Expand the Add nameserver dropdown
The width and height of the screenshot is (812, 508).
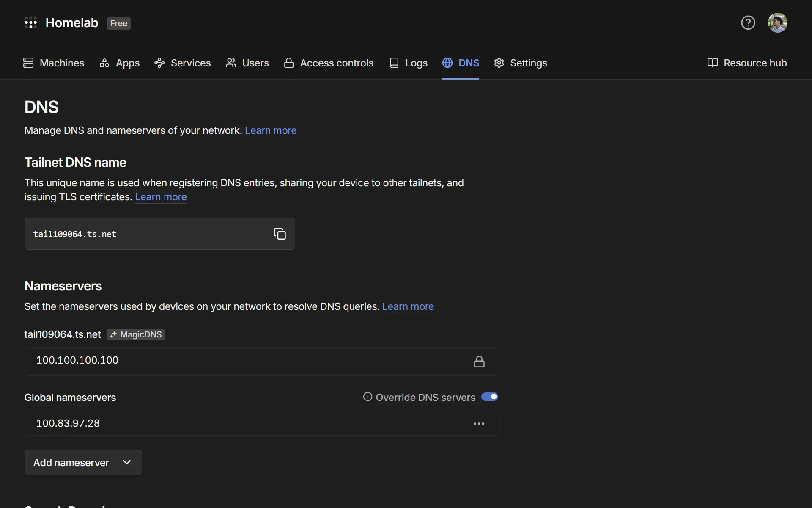[x=83, y=462]
